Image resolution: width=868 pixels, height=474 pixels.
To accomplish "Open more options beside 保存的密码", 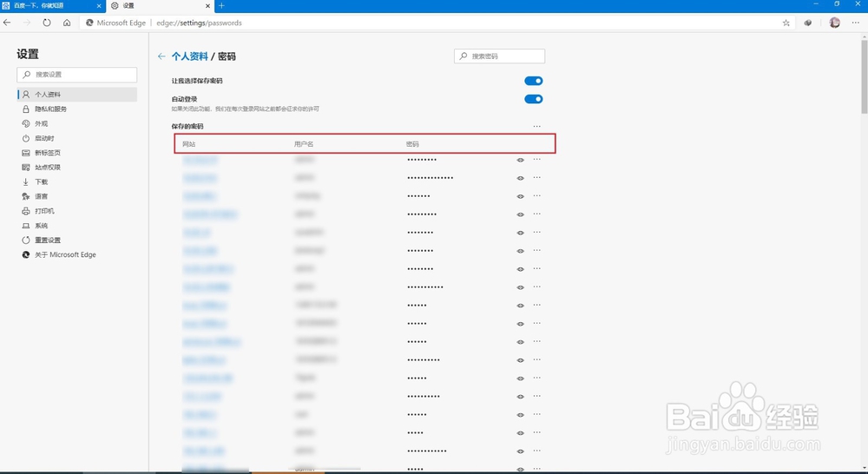I will (x=537, y=126).
